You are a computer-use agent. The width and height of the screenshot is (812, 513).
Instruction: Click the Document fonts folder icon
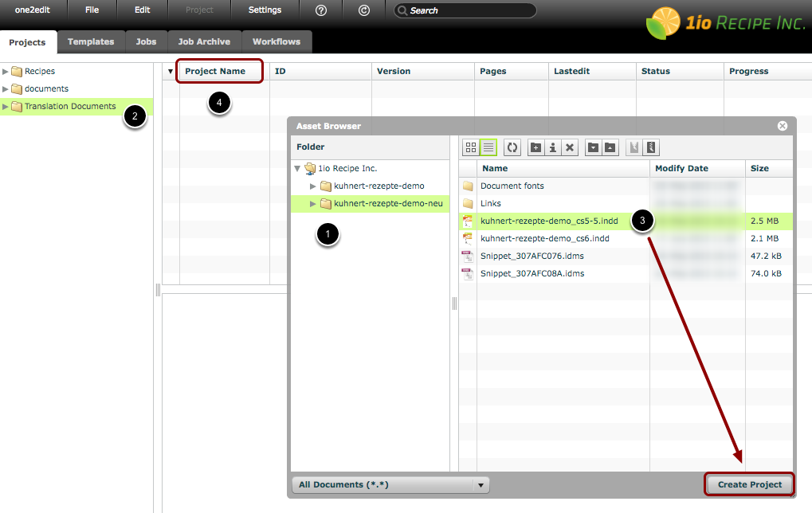[x=468, y=186]
